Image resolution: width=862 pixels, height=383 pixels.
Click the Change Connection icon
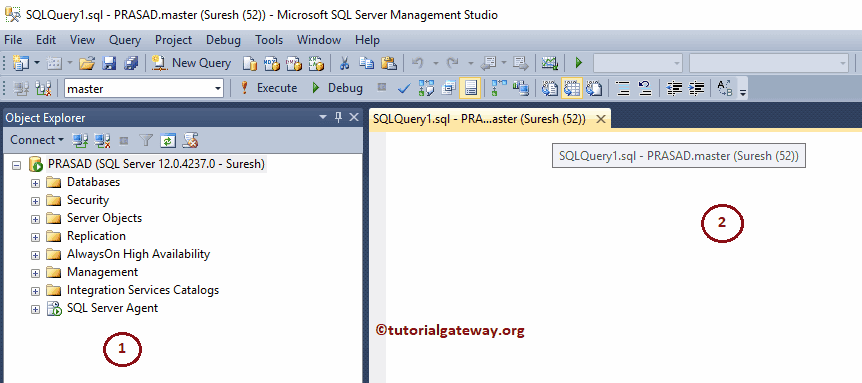[x=43, y=88]
